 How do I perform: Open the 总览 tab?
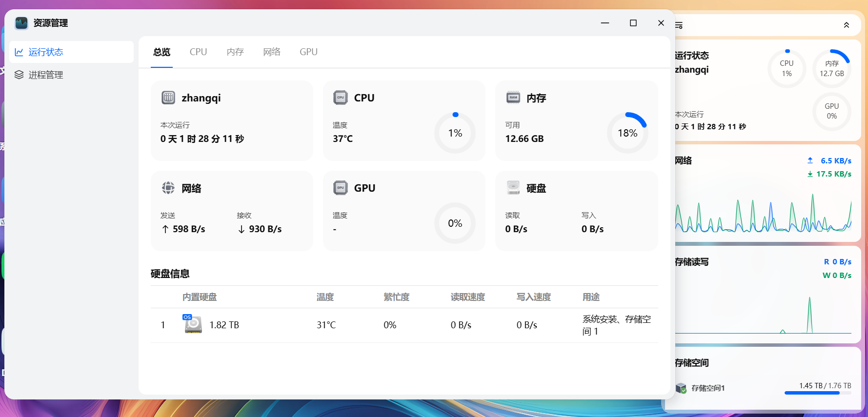pos(161,52)
